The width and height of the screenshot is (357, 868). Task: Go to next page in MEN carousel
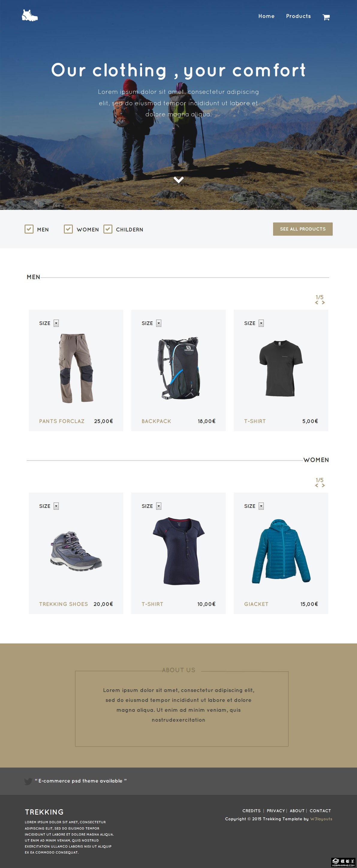click(323, 303)
